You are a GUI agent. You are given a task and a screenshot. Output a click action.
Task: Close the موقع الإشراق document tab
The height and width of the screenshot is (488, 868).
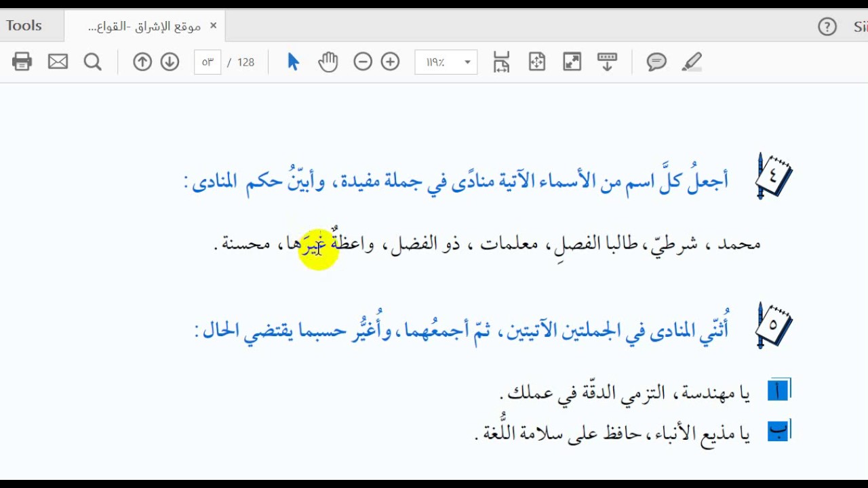[213, 26]
